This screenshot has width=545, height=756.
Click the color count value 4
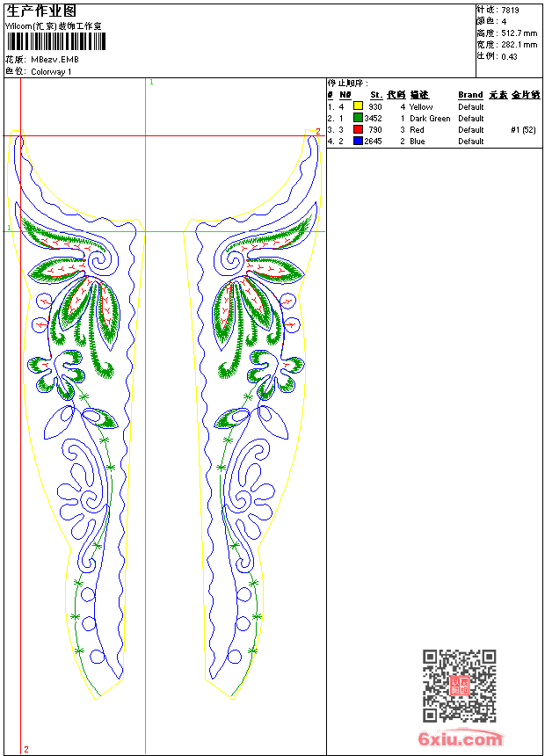pos(504,22)
